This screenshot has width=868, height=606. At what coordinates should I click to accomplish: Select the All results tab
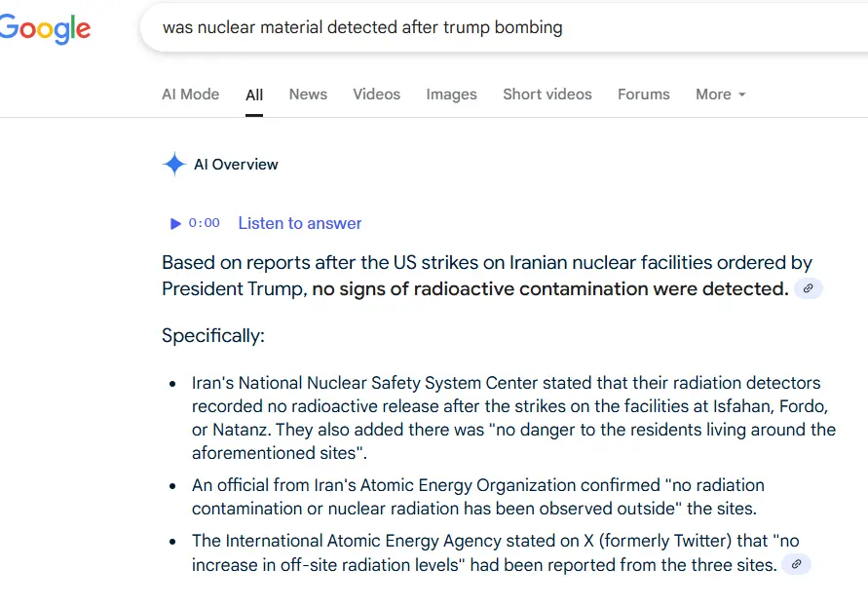click(x=254, y=95)
